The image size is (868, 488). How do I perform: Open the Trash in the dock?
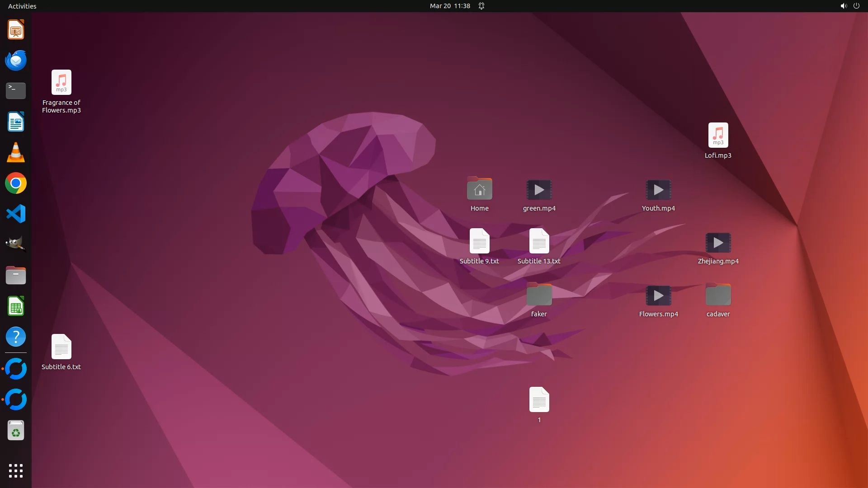coord(16,431)
